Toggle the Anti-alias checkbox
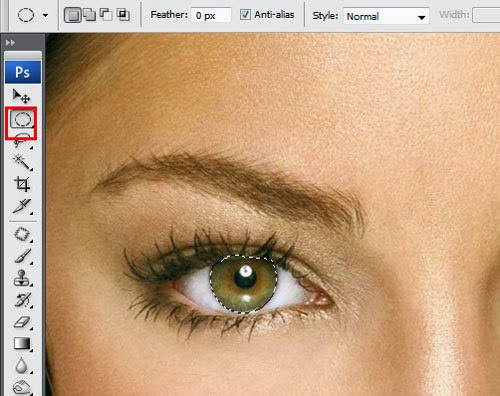This screenshot has height=396, width=500. coord(245,15)
